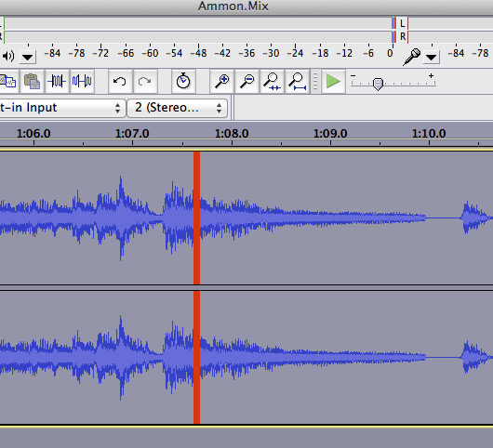This screenshot has width=493, height=448.
Task: Click the 0 dB label on output meter scale
Action: (390, 53)
